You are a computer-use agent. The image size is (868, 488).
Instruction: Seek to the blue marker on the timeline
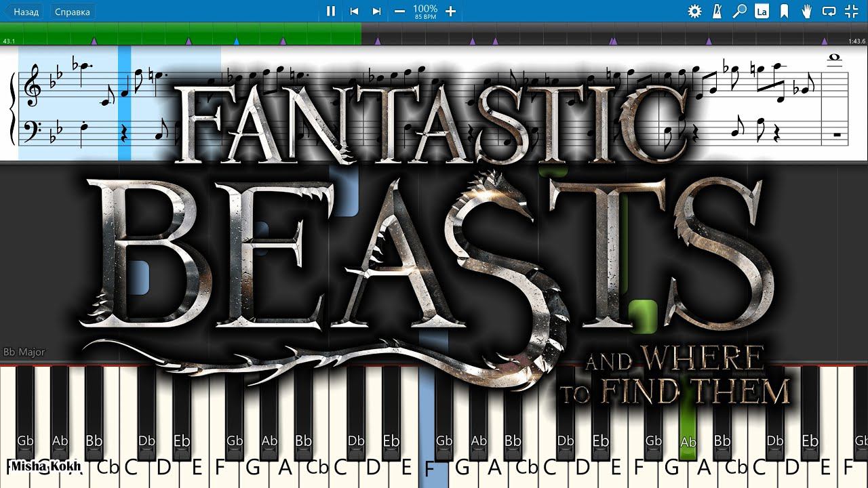(x=236, y=41)
